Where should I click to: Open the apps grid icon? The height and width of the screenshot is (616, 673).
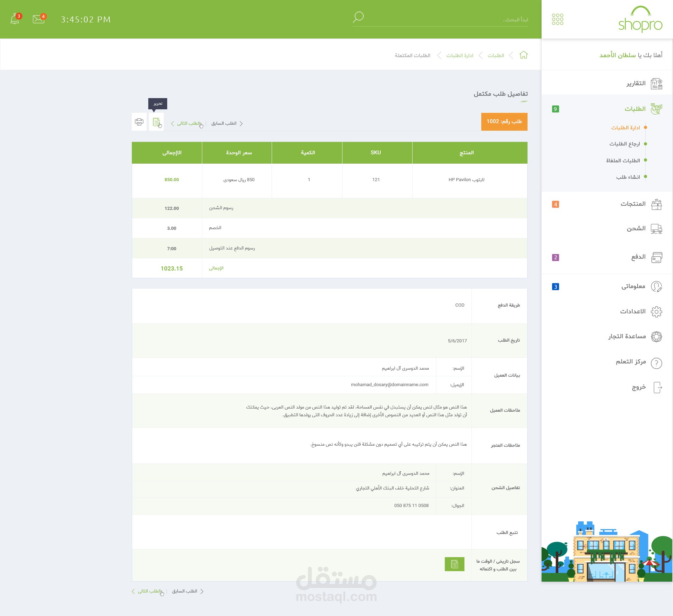(x=557, y=19)
